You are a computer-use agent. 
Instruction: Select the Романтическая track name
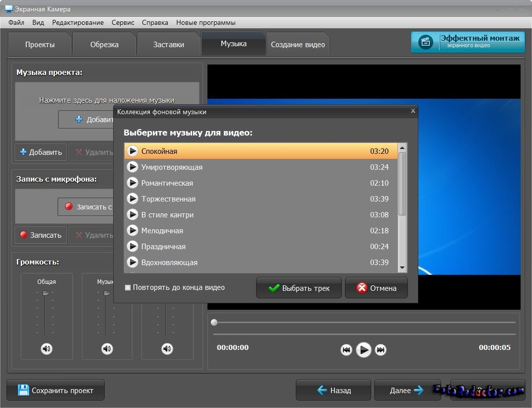pos(167,183)
